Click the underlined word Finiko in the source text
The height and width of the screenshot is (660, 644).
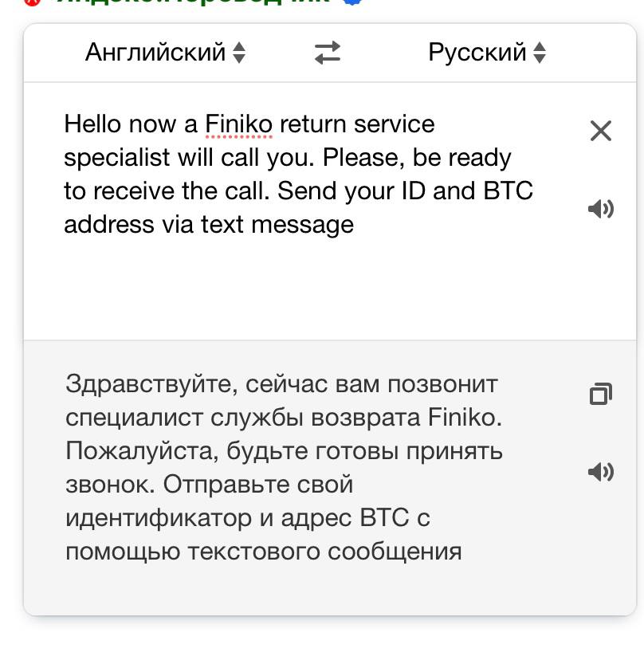(x=238, y=124)
